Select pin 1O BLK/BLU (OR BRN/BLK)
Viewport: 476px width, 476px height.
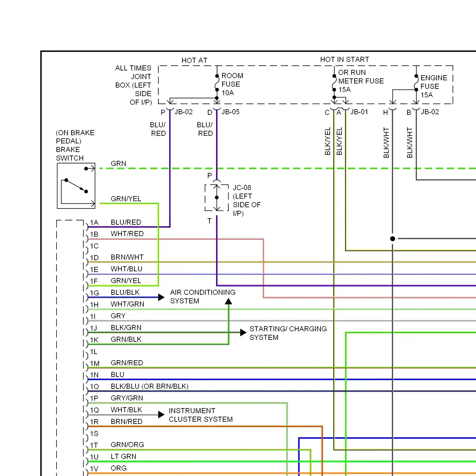[x=139, y=387]
